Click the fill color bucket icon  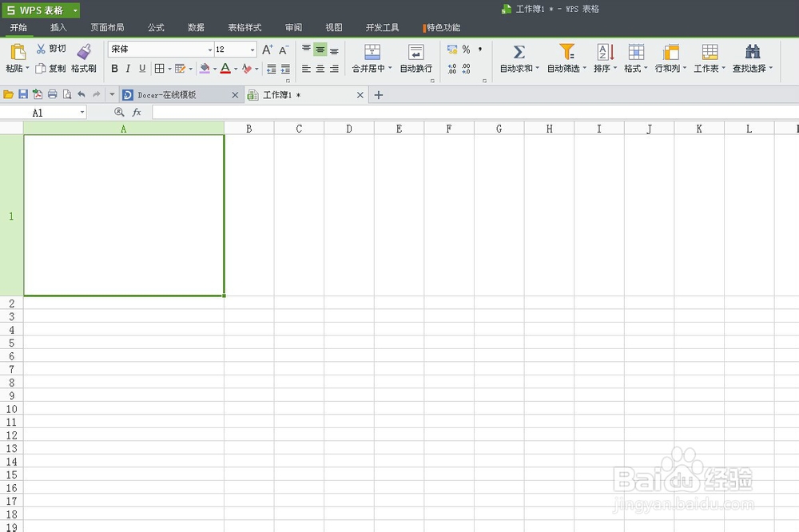point(205,68)
